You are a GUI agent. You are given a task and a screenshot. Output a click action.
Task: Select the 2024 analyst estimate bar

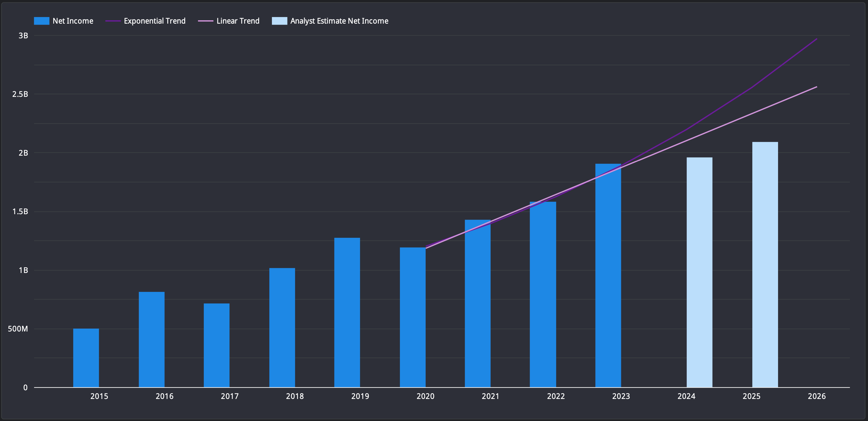(700, 272)
